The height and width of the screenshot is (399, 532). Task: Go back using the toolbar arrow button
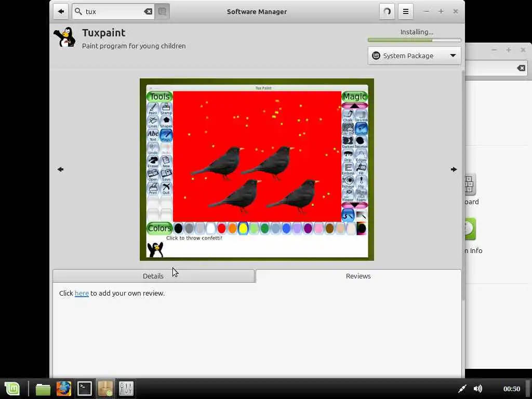tap(61, 11)
